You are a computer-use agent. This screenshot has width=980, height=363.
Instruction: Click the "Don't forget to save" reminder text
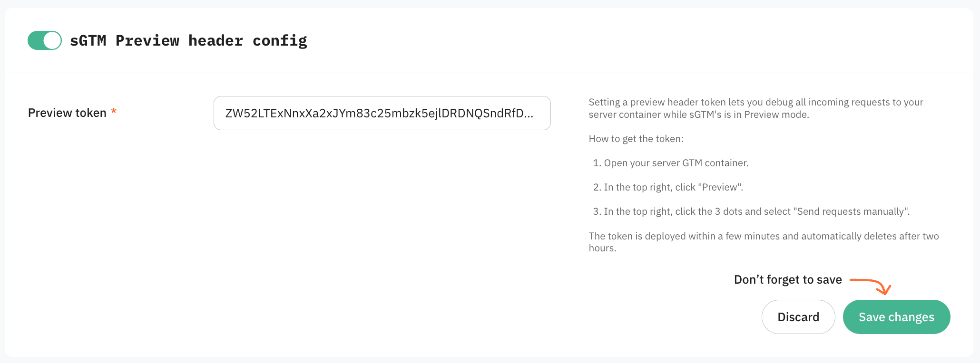click(x=788, y=280)
